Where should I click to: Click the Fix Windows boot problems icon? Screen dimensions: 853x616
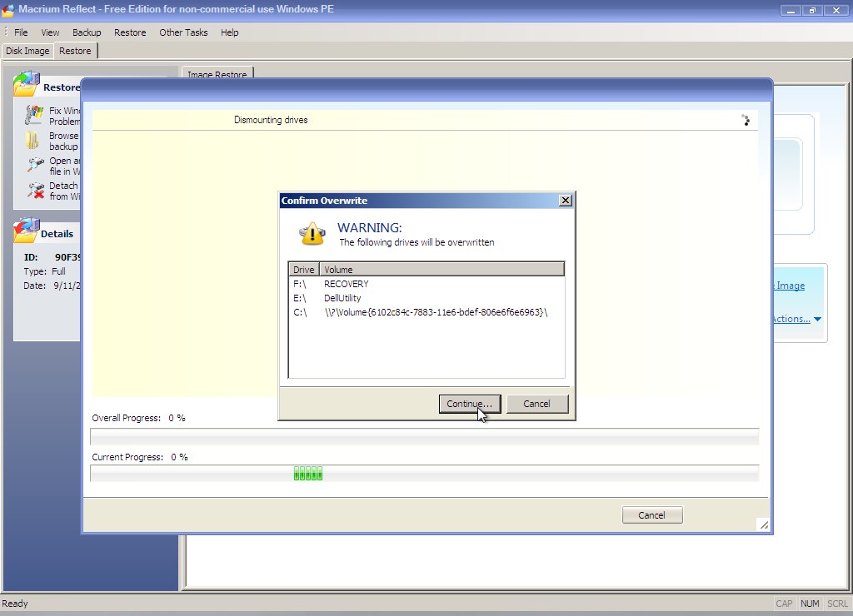point(34,115)
